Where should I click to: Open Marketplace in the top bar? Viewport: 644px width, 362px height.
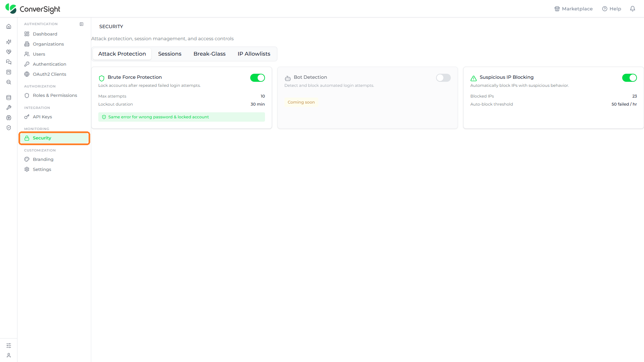[574, 9]
